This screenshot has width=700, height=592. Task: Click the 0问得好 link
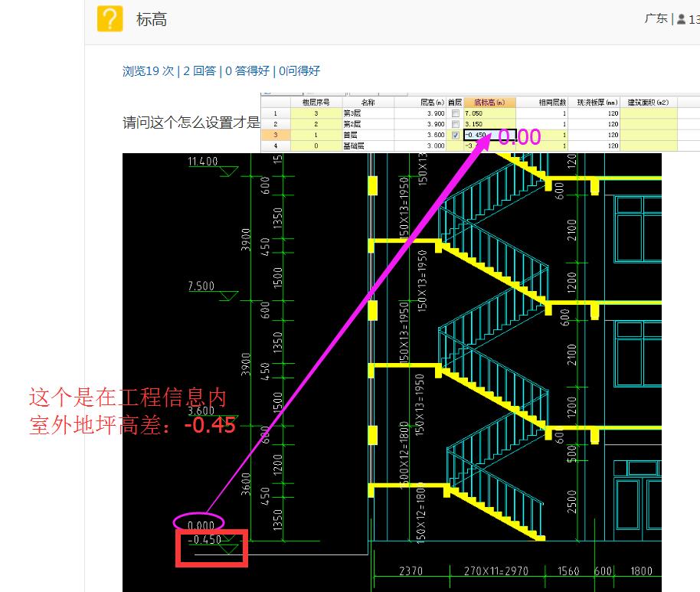(299, 71)
